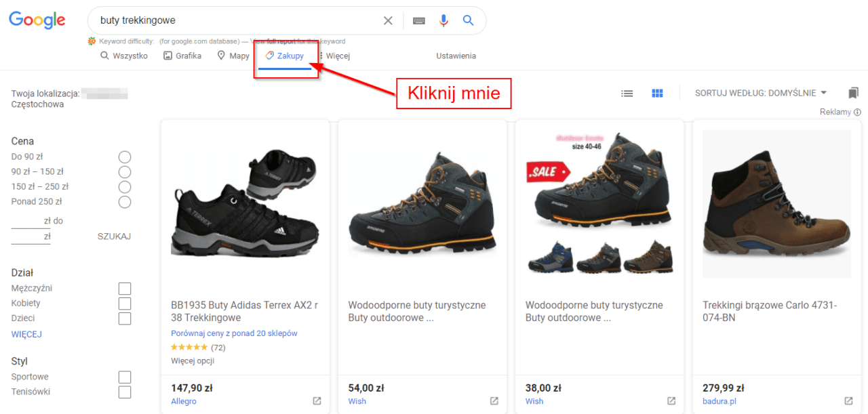
Task: Switch to list view icon
Action: pos(627,93)
